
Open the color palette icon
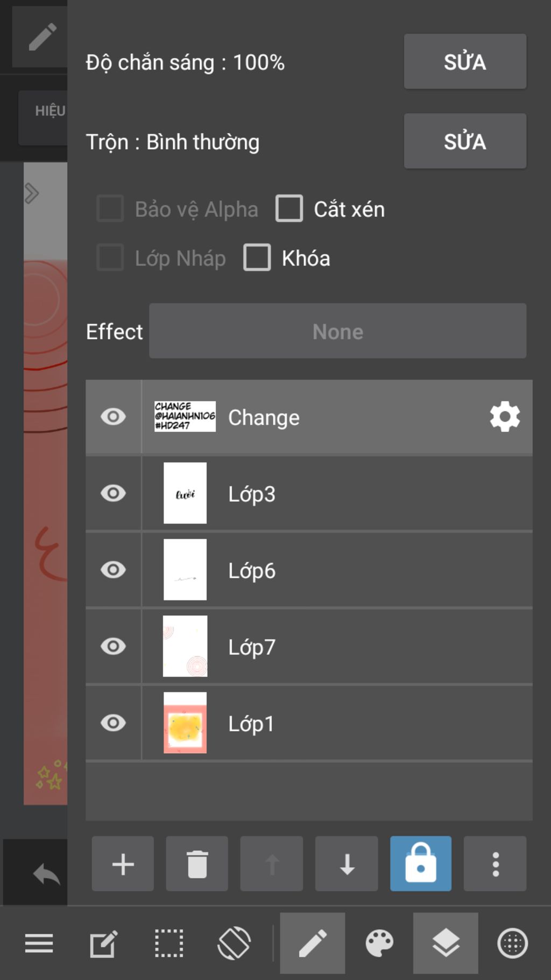pyautogui.click(x=379, y=943)
